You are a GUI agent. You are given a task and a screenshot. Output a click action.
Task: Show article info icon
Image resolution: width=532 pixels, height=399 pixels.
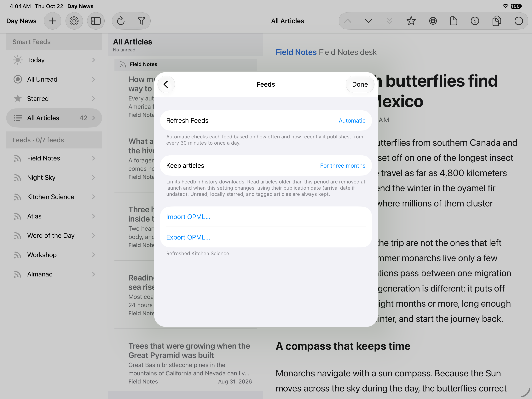tap(475, 21)
